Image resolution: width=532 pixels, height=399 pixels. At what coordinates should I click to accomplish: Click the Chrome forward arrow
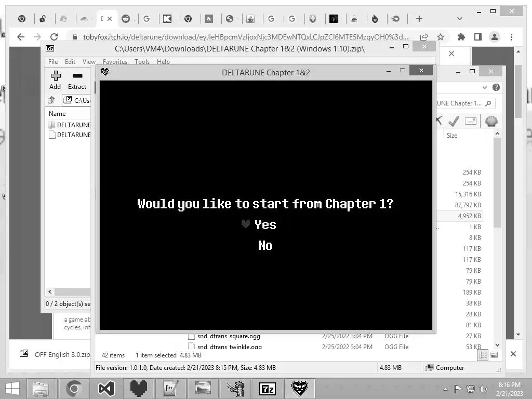37,37
